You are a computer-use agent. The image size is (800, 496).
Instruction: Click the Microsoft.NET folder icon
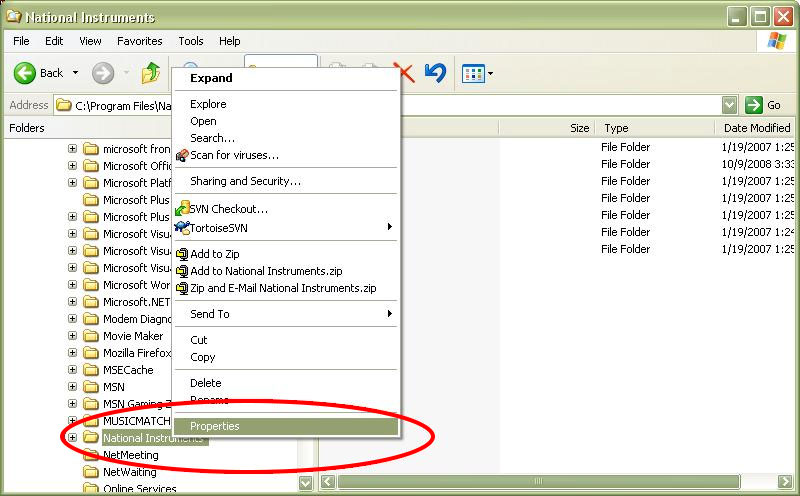pos(91,302)
